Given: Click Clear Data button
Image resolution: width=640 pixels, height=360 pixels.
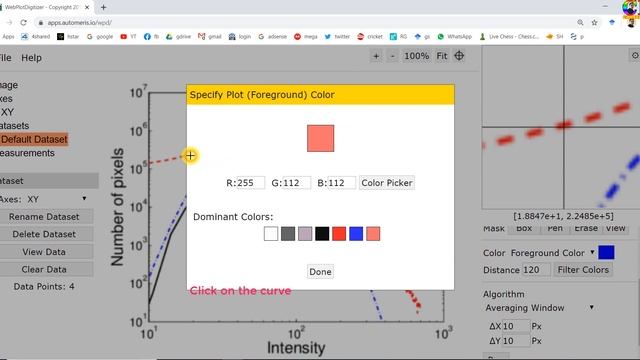Looking at the screenshot, I should (x=44, y=269).
